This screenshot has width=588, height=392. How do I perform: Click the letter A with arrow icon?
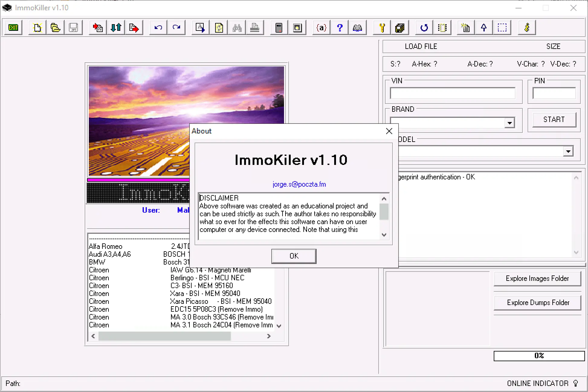tap(200, 28)
